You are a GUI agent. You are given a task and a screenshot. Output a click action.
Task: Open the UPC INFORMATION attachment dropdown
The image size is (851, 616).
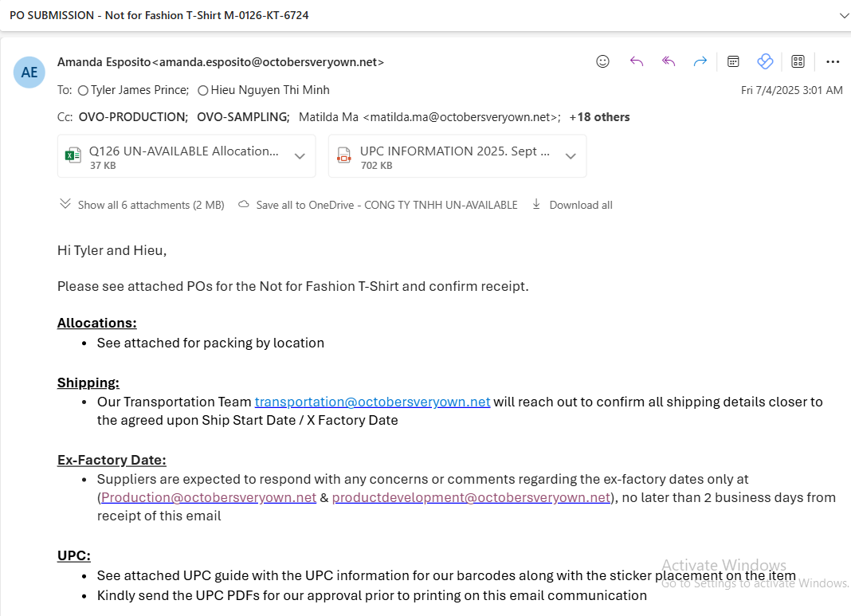click(571, 156)
